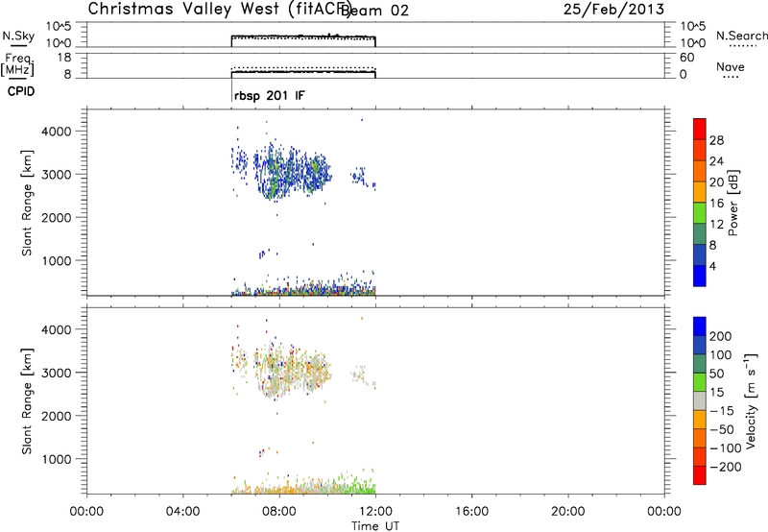This screenshot has height=532, width=768.
Task: Click the '4000' tick of the power panel
Action: pyautogui.click(x=56, y=132)
